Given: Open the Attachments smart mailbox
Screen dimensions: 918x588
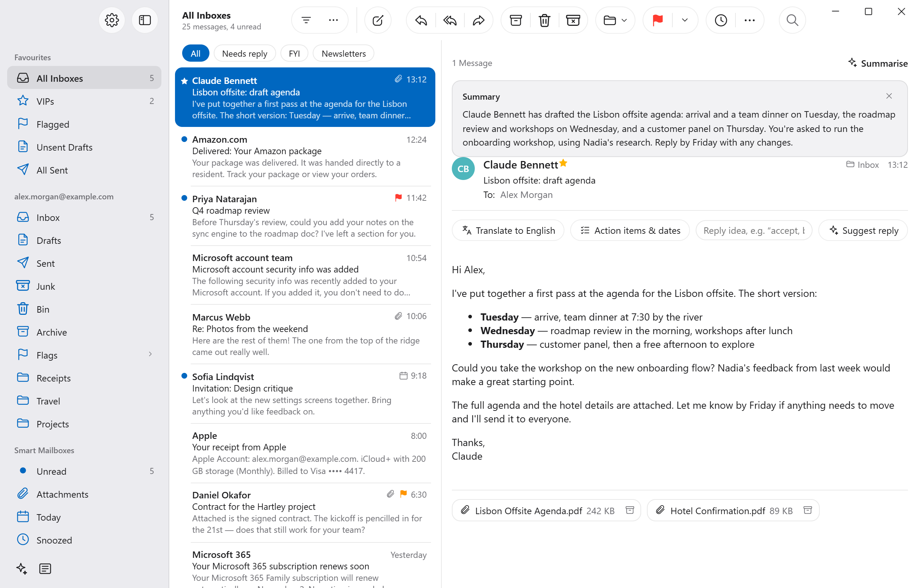Looking at the screenshot, I should click(x=84, y=494).
